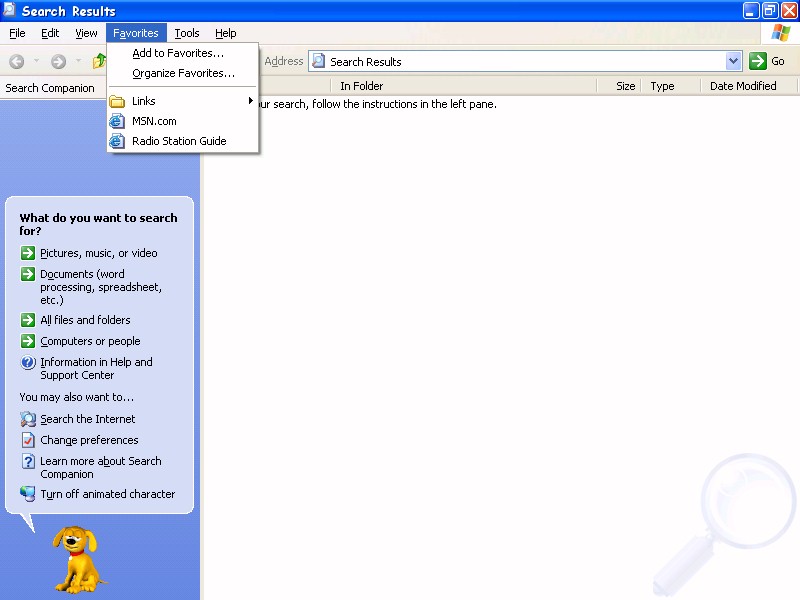Image resolution: width=800 pixels, height=600 pixels.
Task: Sort results by Date Modified column
Action: (748, 86)
